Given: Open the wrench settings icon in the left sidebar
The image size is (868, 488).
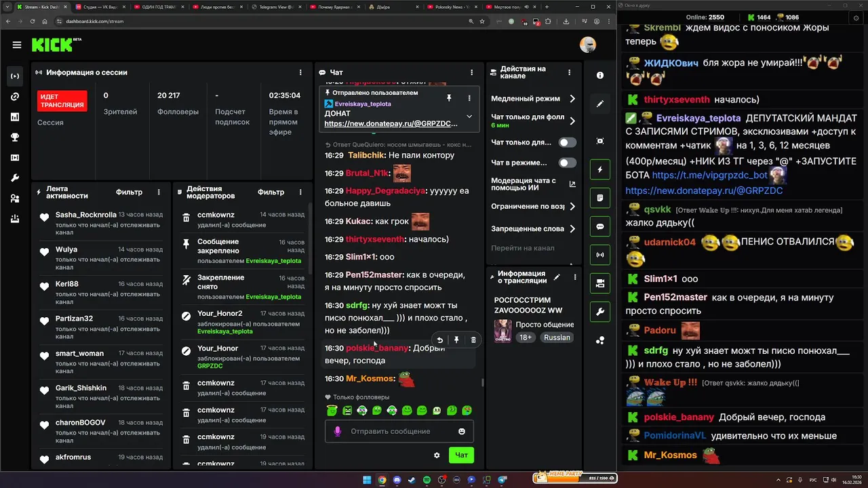Looking at the screenshot, I should point(15,178).
